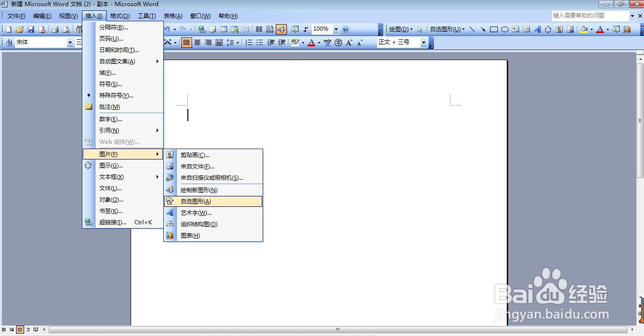The image size is (644, 336).
Task: Toggle the Enclose Characters 字 button
Action: click(x=338, y=43)
